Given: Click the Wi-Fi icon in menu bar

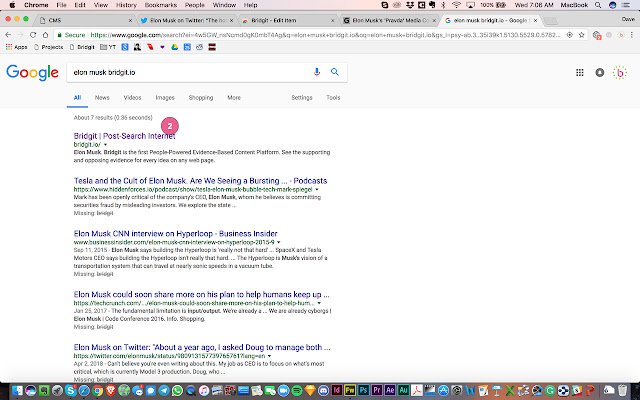Looking at the screenshot, I should click(x=456, y=5).
